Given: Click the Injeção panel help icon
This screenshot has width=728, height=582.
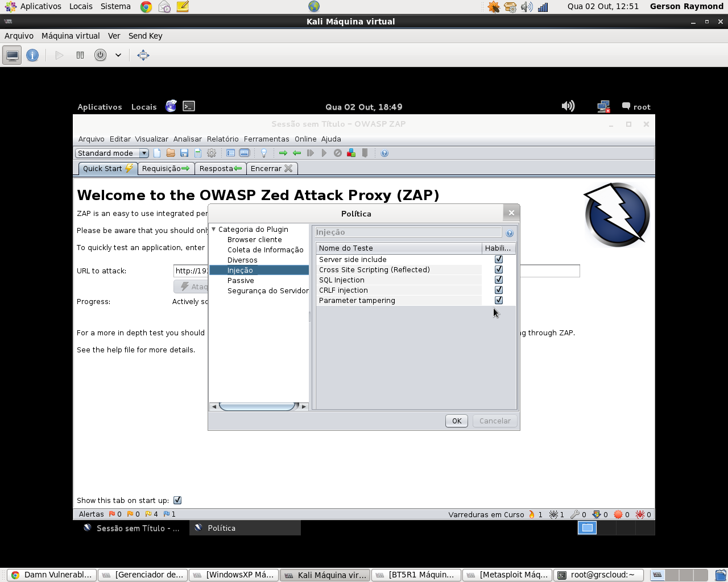Looking at the screenshot, I should coord(510,233).
